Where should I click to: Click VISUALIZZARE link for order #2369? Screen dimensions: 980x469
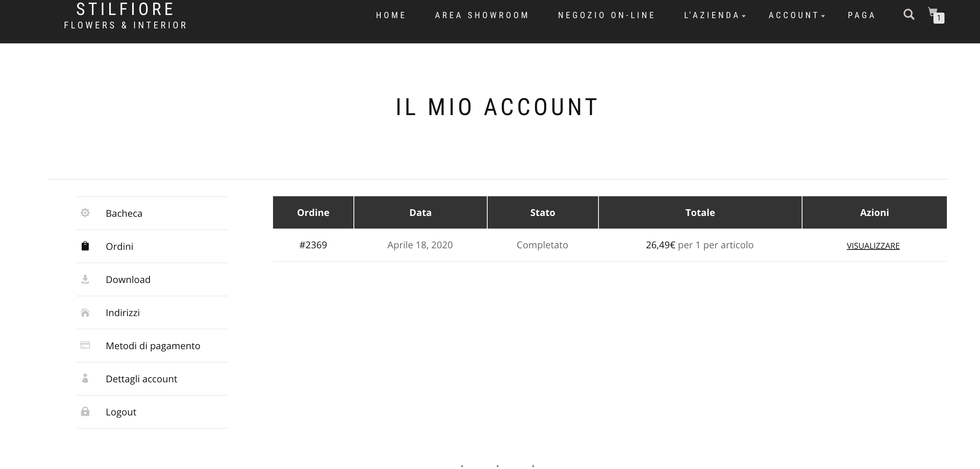[873, 245]
